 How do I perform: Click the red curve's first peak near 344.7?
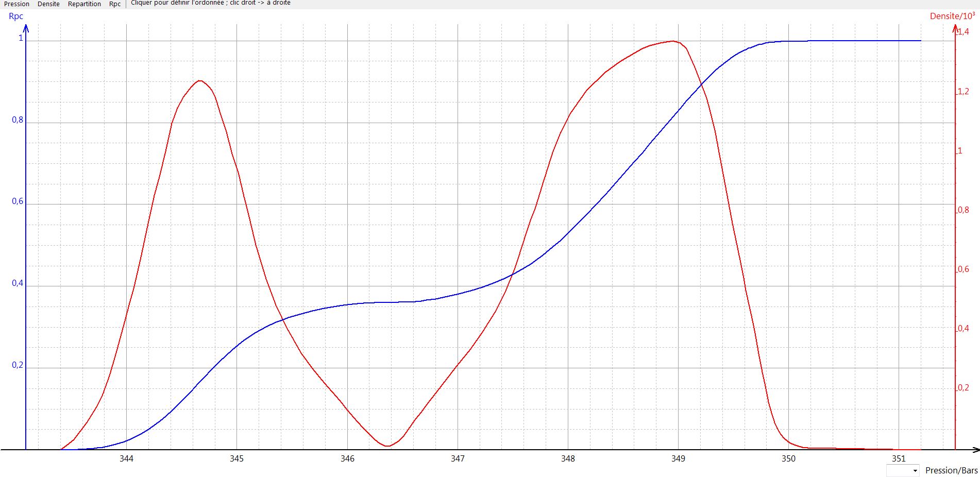point(199,80)
